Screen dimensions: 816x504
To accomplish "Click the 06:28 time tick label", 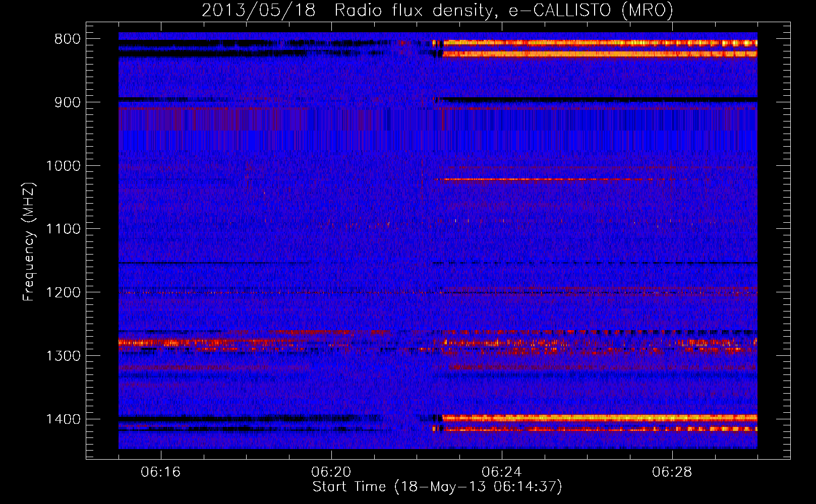I will click(672, 472).
